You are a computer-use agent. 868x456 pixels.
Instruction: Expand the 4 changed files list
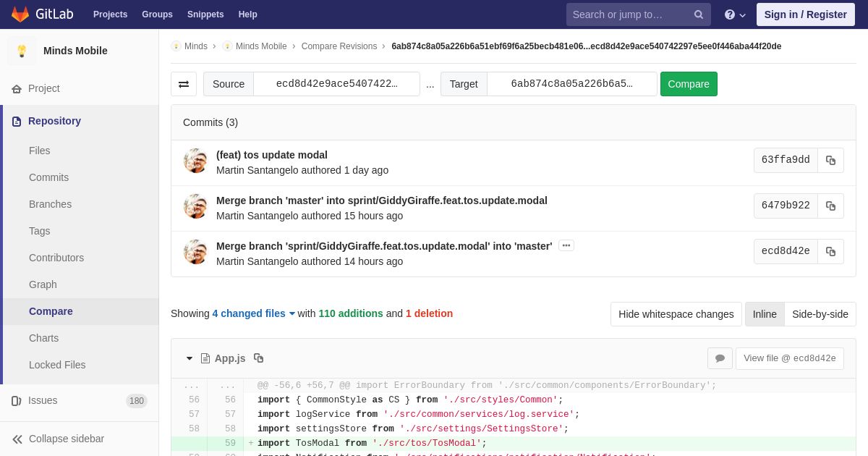(253, 313)
